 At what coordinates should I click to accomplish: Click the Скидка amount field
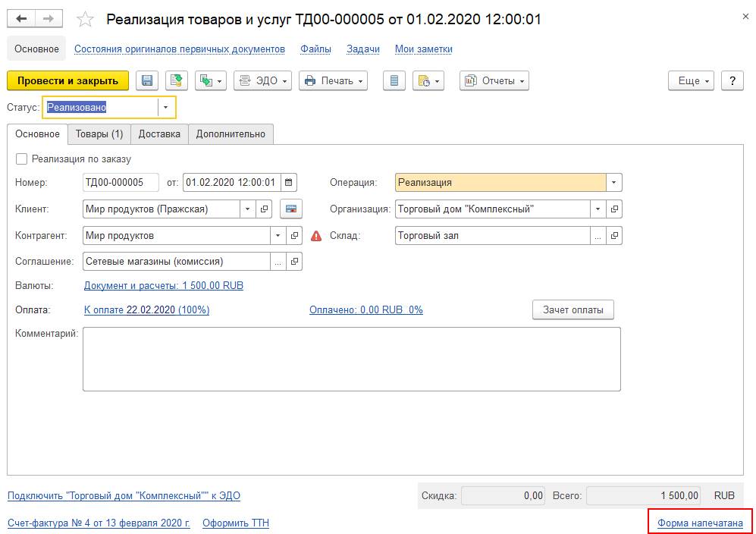click(x=503, y=495)
